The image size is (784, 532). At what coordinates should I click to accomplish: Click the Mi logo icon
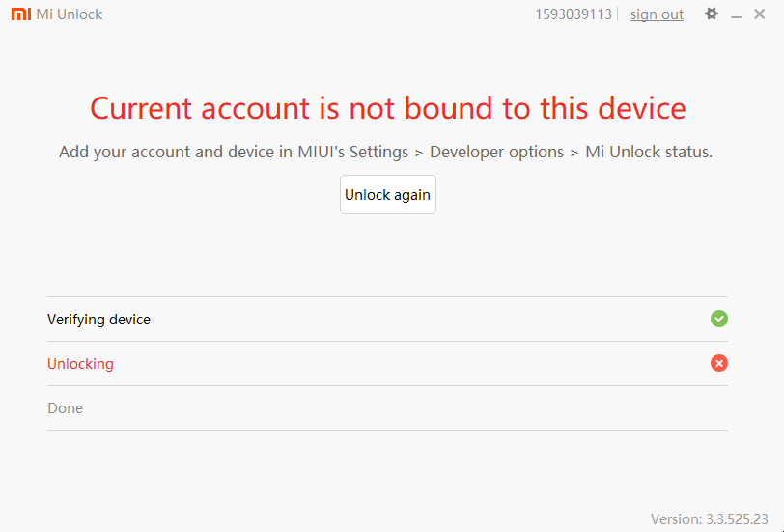pos(20,14)
